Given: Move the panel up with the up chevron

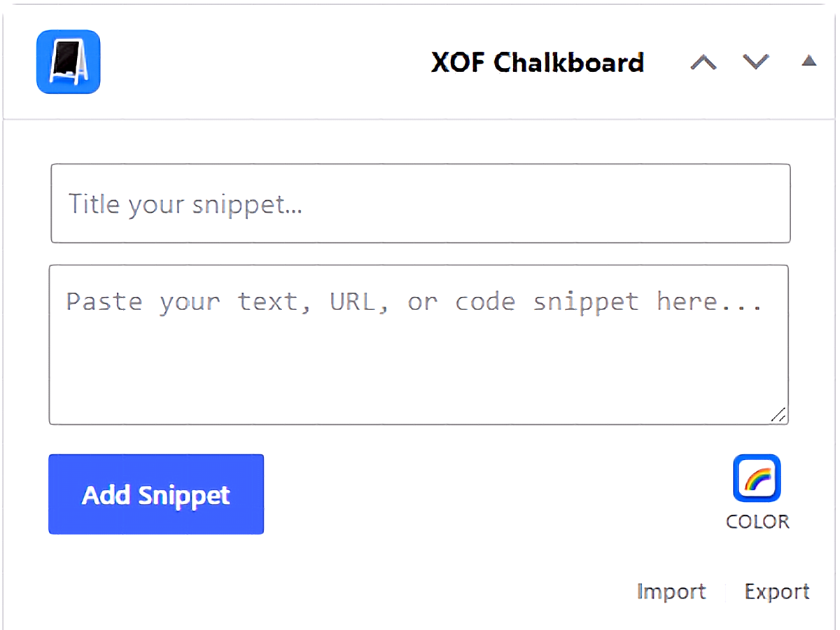Looking at the screenshot, I should tap(703, 62).
